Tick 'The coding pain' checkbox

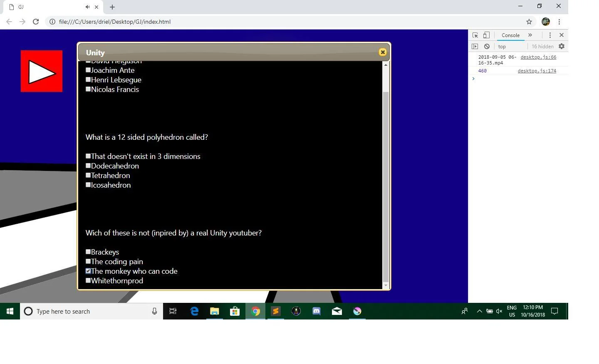tap(88, 261)
